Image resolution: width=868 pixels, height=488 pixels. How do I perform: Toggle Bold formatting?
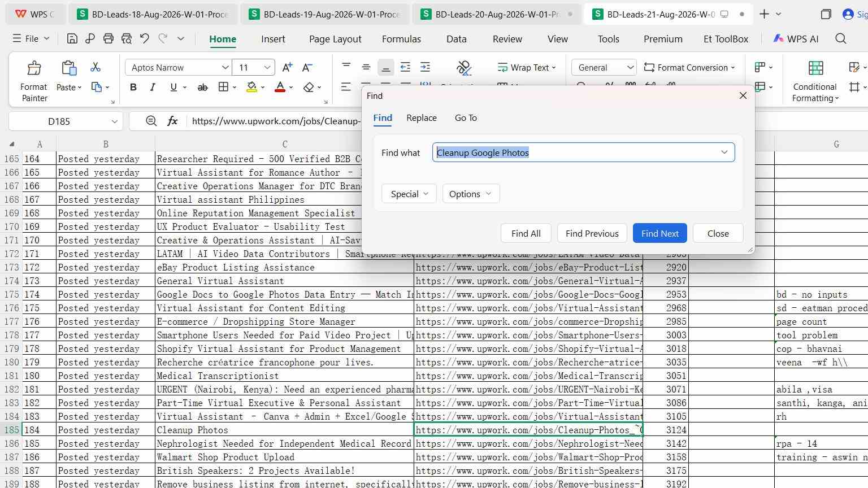coord(133,87)
